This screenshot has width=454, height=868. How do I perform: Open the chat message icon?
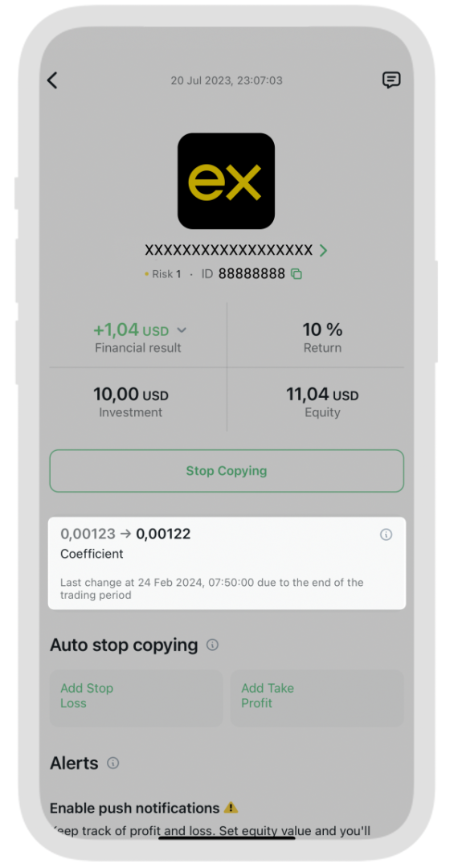[x=391, y=80]
